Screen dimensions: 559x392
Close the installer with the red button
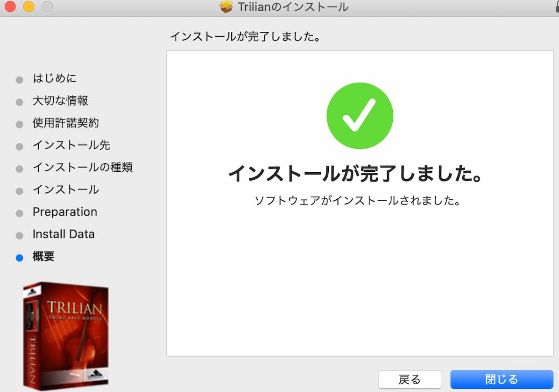point(10,6)
